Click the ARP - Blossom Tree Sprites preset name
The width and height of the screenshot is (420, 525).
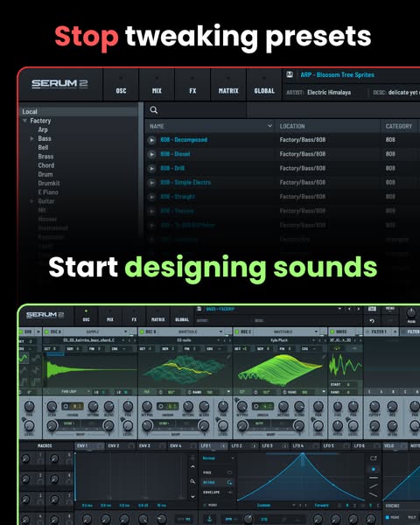pos(337,74)
